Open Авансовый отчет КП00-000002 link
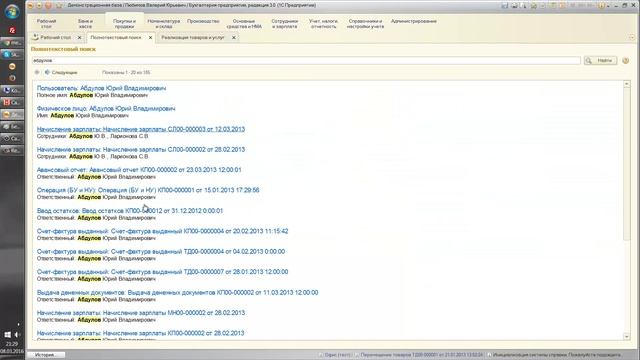Viewport: 640px width, 360px height. [139, 170]
